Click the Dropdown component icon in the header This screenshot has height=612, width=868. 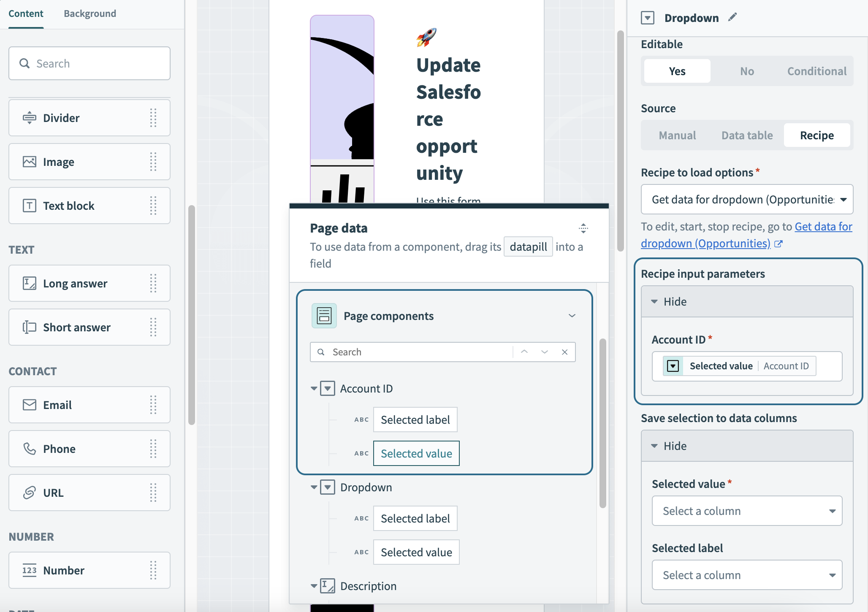(648, 18)
